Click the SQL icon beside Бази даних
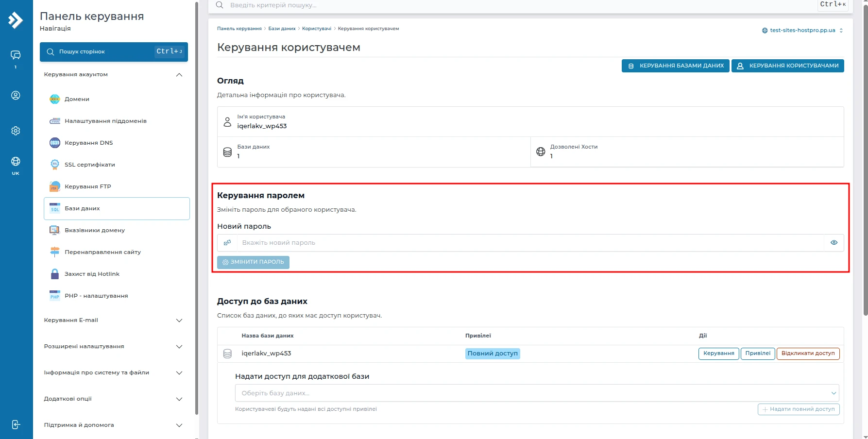This screenshot has width=868, height=439. coord(55,208)
